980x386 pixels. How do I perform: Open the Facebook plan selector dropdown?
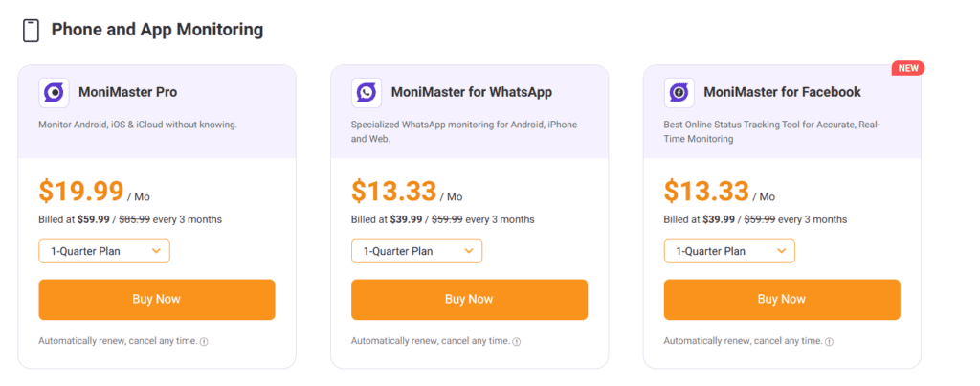tap(729, 251)
